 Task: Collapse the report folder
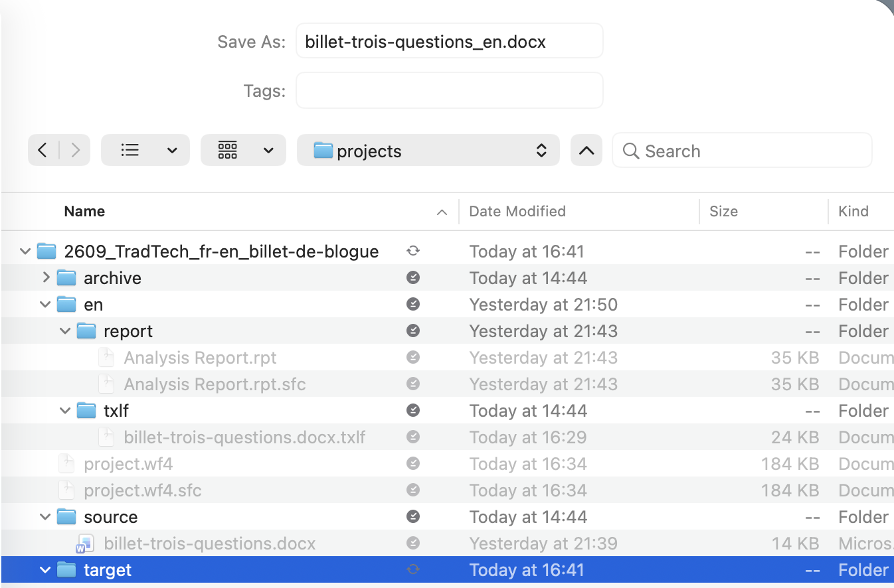pos(65,331)
